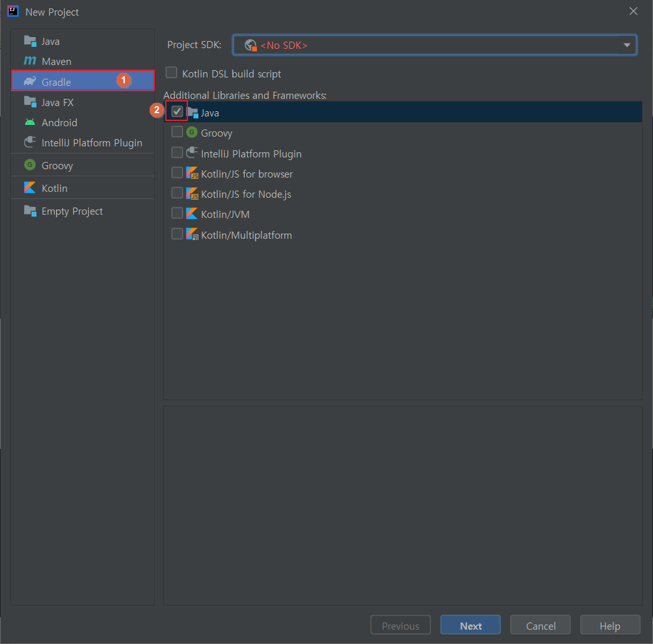Click the Kotlin/JS for Node.js icon

[192, 194]
